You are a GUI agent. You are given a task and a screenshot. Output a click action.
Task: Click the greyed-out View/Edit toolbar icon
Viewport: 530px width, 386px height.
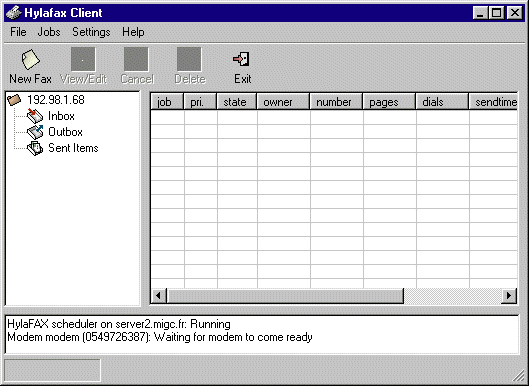coord(83,59)
